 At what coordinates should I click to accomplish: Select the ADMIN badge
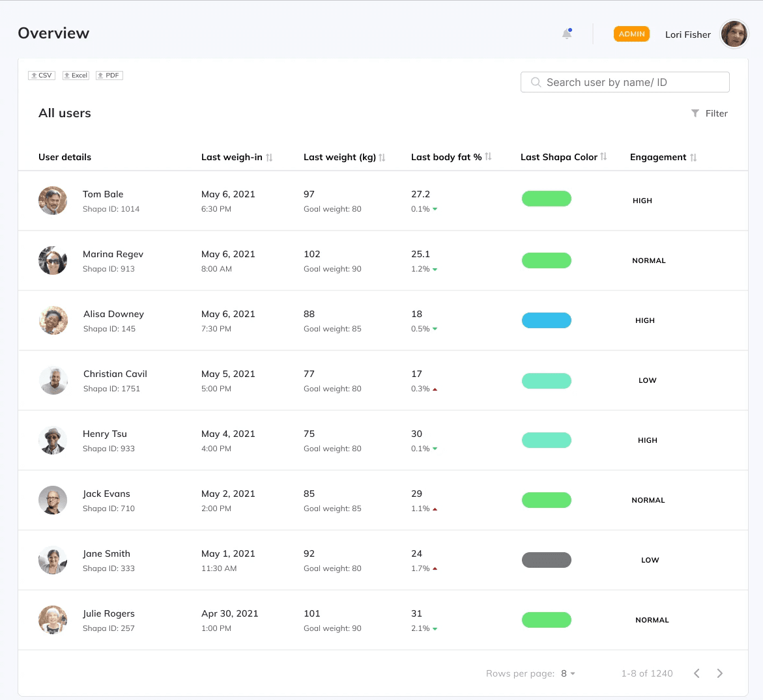(631, 33)
